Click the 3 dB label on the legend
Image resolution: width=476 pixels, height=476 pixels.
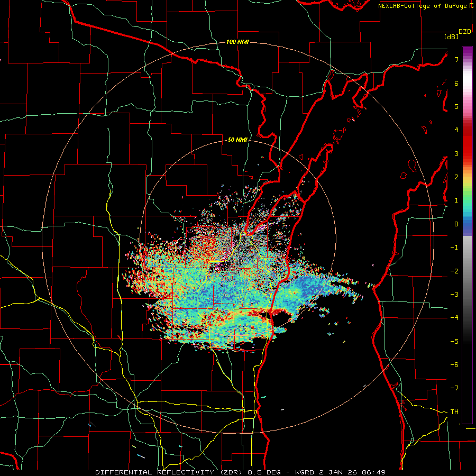[456, 153]
